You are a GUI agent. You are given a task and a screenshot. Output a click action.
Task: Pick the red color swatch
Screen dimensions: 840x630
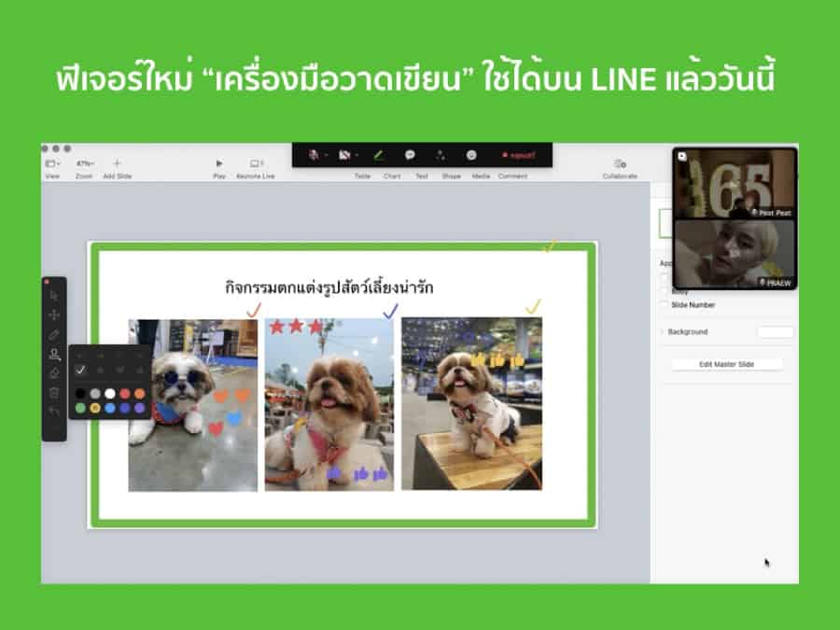click(x=124, y=393)
